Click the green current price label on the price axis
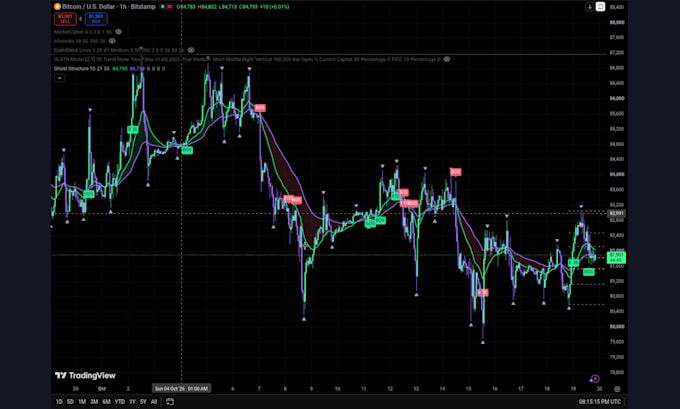The width and height of the screenshot is (680, 409). 616,258
